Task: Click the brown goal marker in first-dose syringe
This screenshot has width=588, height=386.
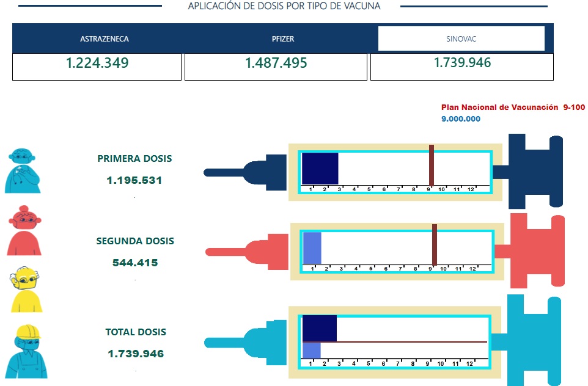Action: [432, 166]
